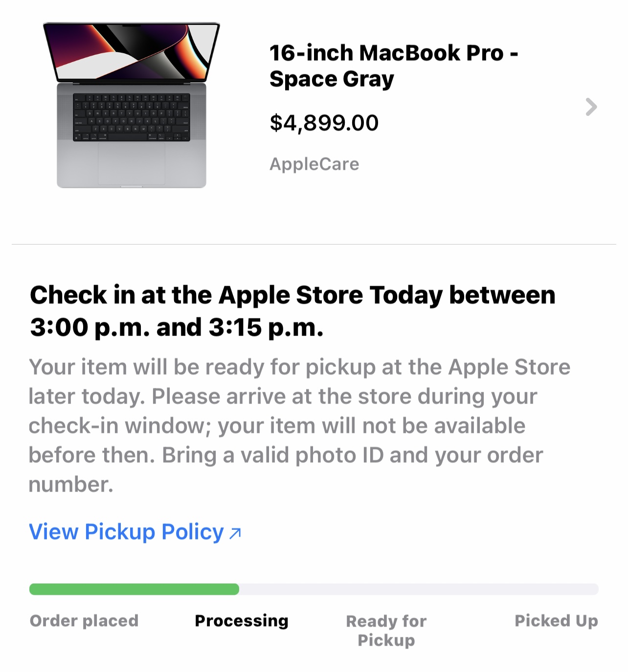Viewport: 628px width, 672px height.
Task: Select the Ready for Pickup status label
Action: 386,630
